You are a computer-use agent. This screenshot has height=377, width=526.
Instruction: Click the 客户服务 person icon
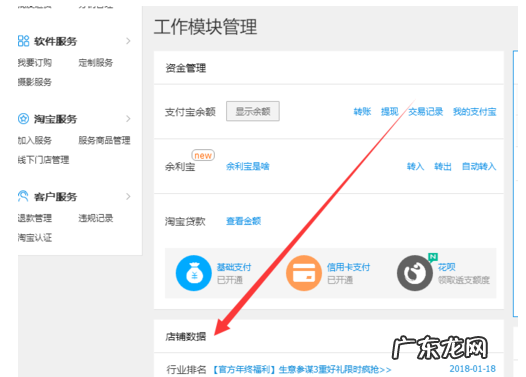click(x=23, y=196)
